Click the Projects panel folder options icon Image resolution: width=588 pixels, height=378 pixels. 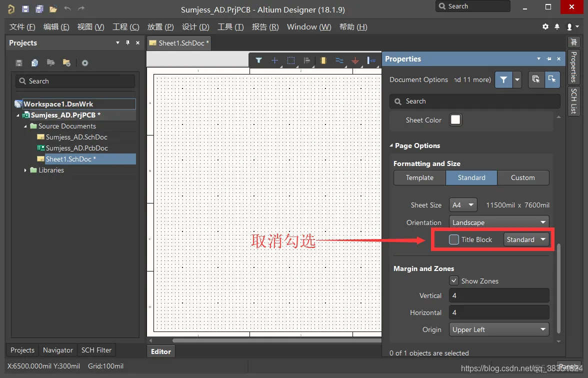(66, 62)
